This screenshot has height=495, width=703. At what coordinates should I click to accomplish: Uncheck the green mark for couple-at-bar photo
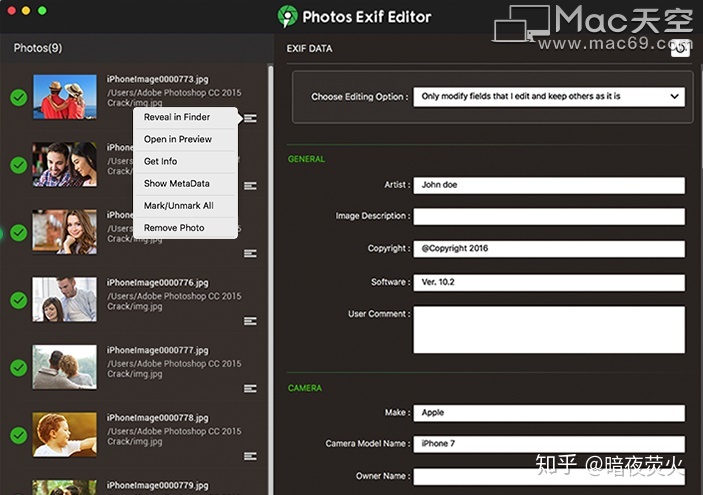(19, 165)
